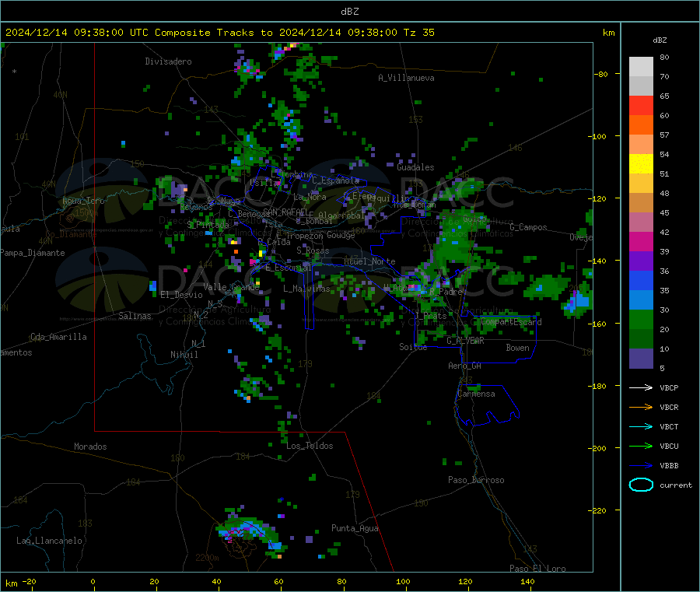Select the royal blue 35–36 dBZ swatch
Screen dimensions: 700x592
coord(641,280)
